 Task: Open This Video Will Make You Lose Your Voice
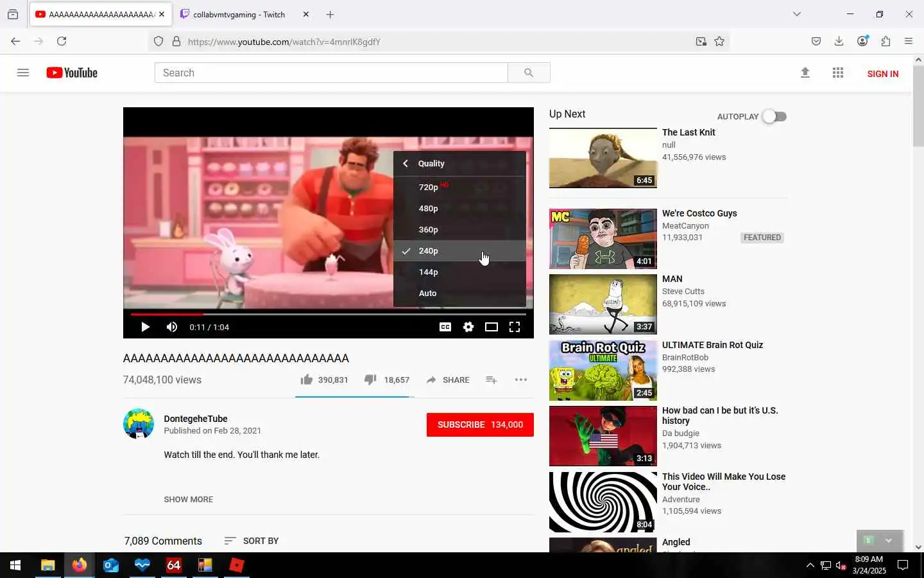coord(724,482)
